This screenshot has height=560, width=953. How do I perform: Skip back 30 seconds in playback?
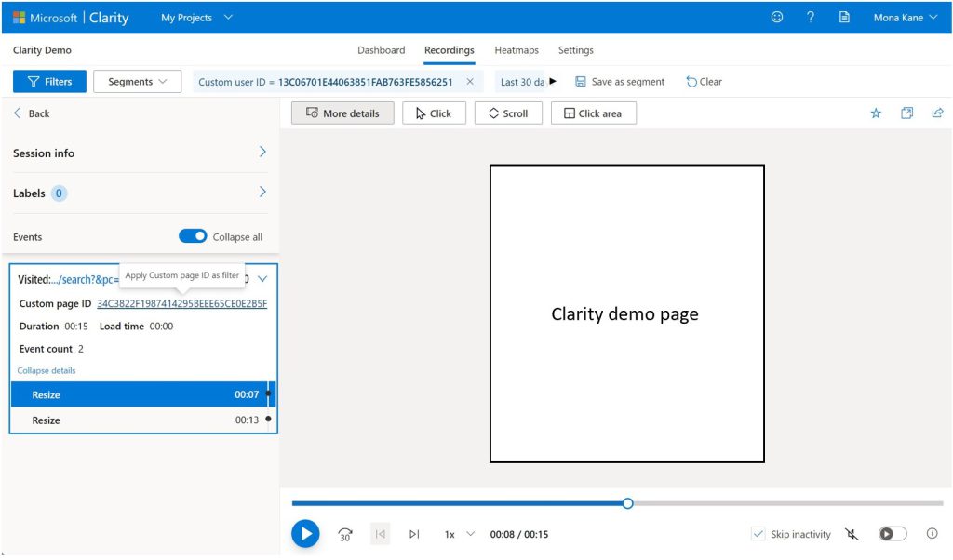(344, 534)
